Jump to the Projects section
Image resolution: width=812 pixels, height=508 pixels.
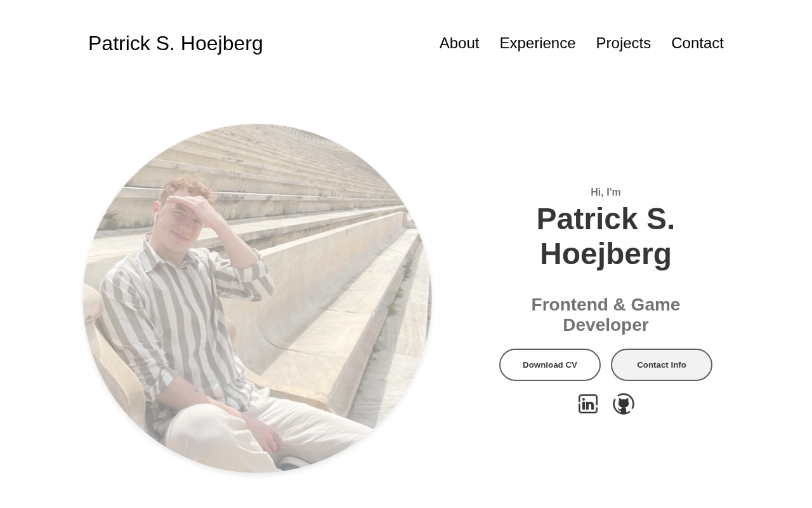pos(623,43)
